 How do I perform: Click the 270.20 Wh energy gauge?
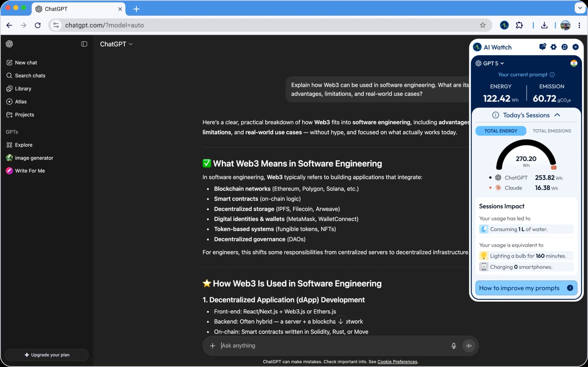tap(525, 158)
